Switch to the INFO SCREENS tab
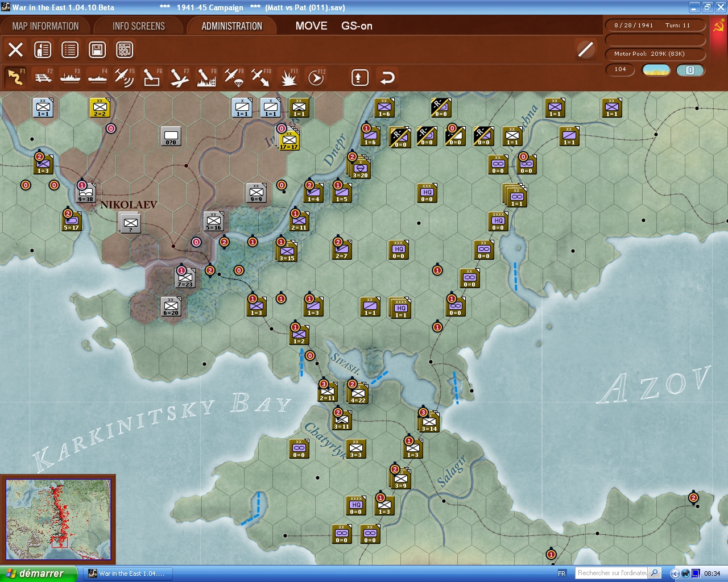The height and width of the screenshot is (582, 728). pyautogui.click(x=139, y=26)
